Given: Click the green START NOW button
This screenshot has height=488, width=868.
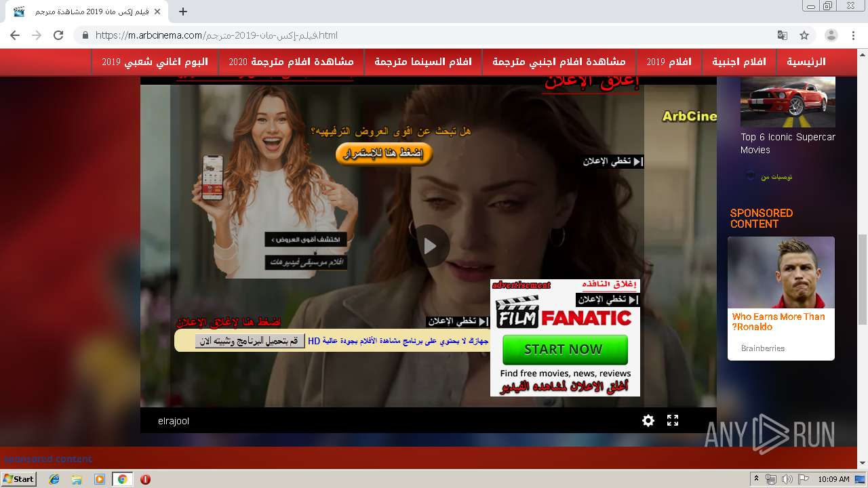Looking at the screenshot, I should click(x=564, y=349).
